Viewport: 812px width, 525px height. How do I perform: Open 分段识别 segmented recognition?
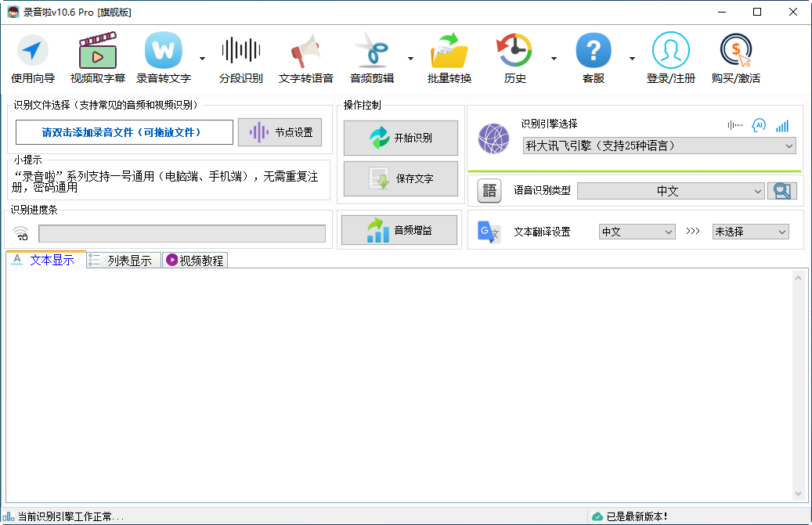click(x=241, y=58)
